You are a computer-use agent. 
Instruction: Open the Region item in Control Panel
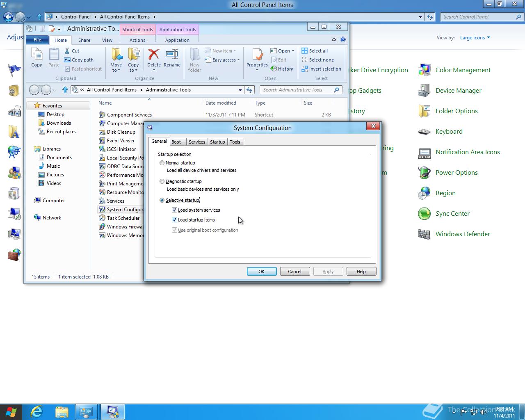click(x=436, y=193)
